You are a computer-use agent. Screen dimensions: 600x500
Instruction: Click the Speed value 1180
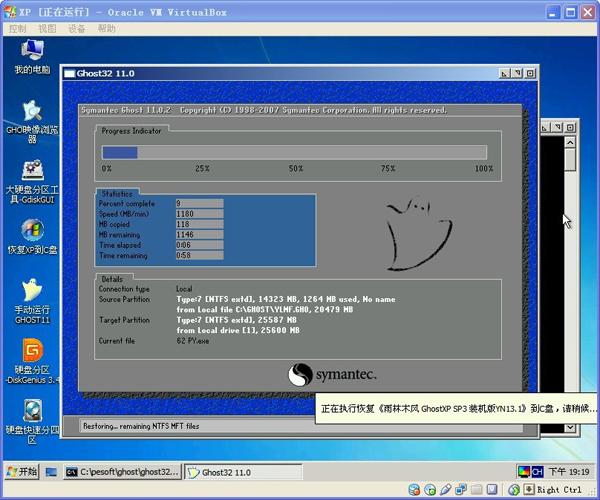tap(199, 213)
